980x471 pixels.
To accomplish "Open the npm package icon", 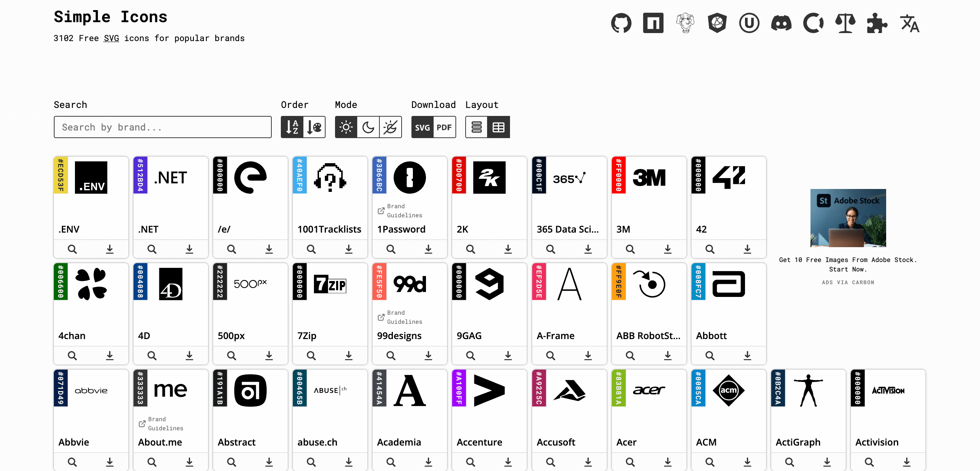I will (653, 23).
